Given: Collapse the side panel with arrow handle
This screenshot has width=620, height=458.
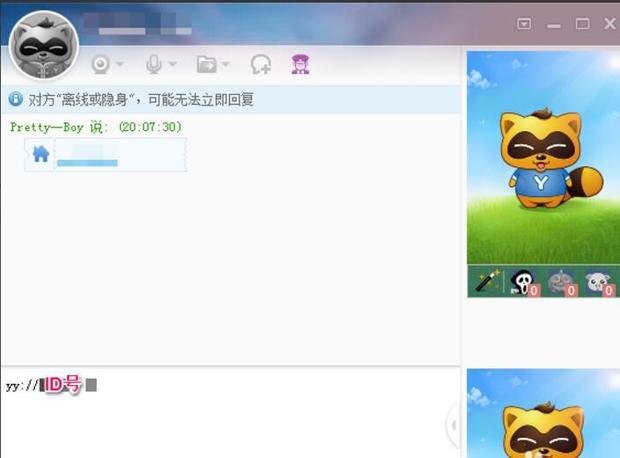Looking at the screenshot, I should pos(454,425).
